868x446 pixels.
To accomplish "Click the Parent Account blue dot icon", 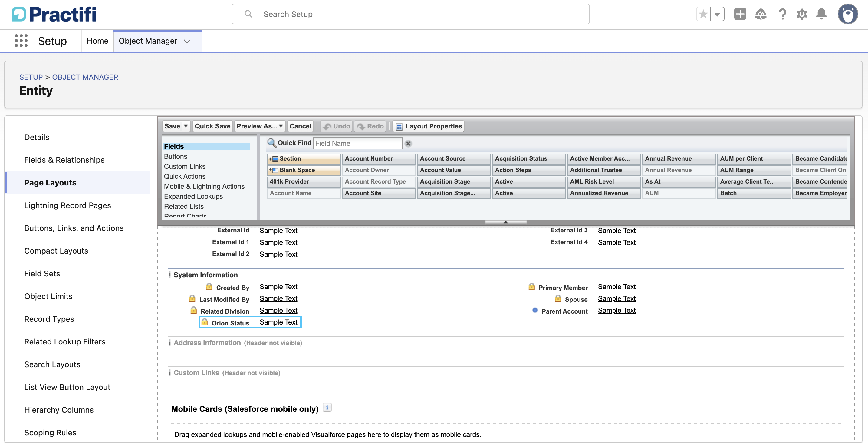I will pyautogui.click(x=535, y=310).
